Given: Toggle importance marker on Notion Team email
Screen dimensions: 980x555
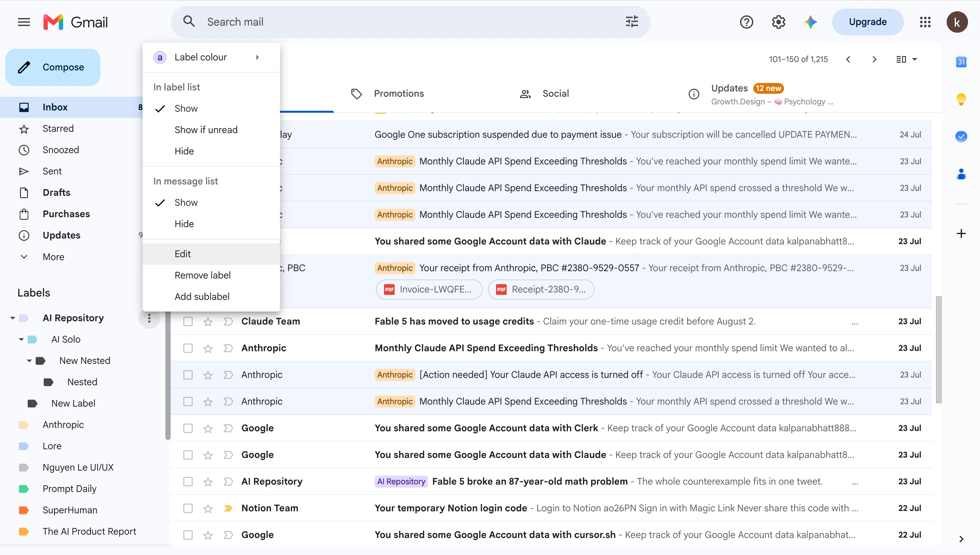Looking at the screenshot, I should 228,508.
